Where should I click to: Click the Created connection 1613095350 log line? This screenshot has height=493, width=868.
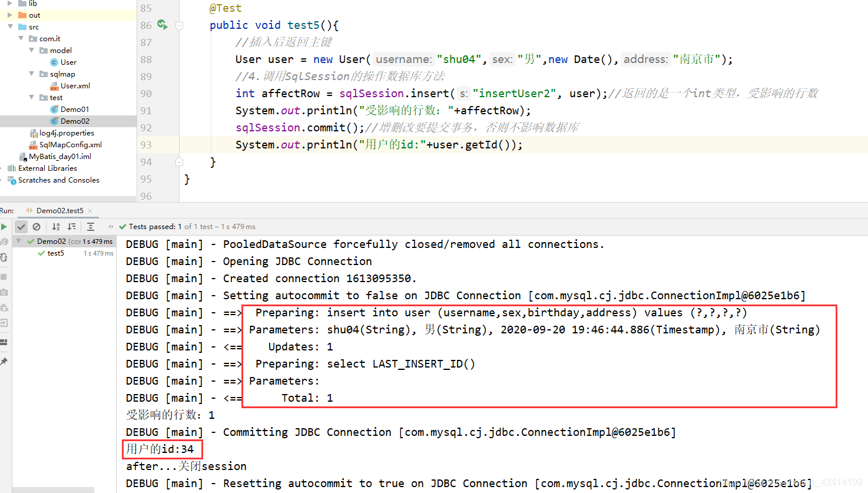coord(271,279)
